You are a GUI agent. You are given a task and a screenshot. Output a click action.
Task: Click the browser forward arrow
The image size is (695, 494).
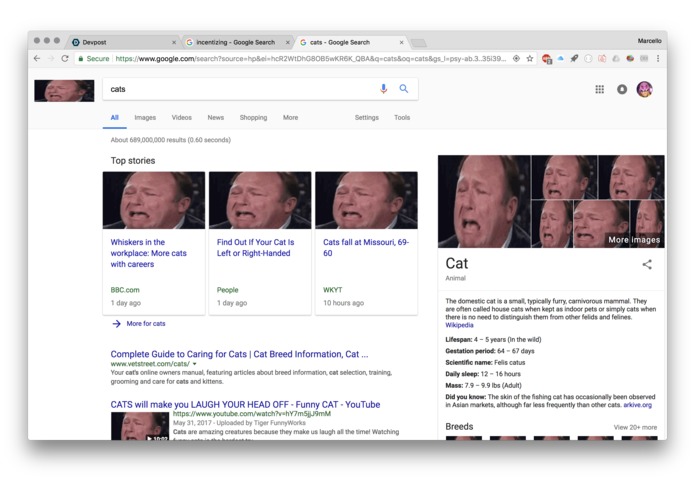pos(51,58)
